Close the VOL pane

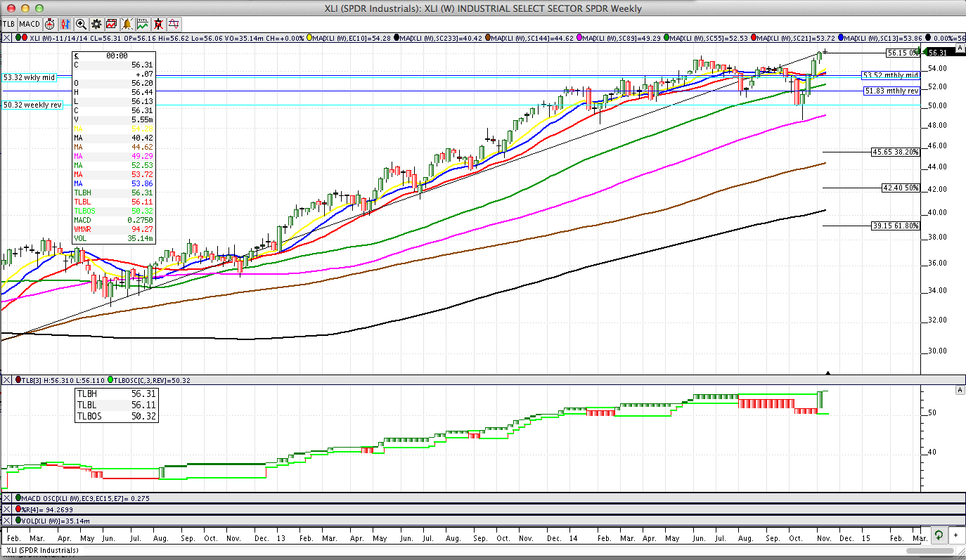coord(6,521)
